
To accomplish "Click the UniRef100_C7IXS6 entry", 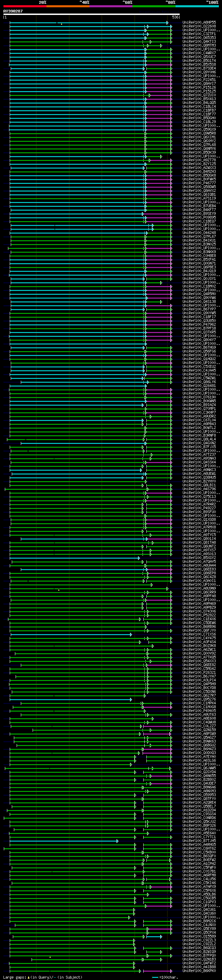I will click(199, 634).
